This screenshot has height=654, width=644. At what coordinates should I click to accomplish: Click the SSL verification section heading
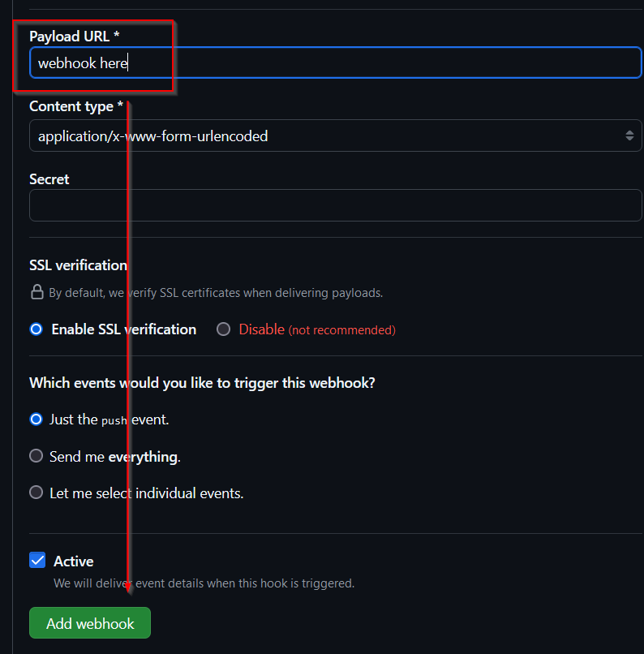pos(78,265)
